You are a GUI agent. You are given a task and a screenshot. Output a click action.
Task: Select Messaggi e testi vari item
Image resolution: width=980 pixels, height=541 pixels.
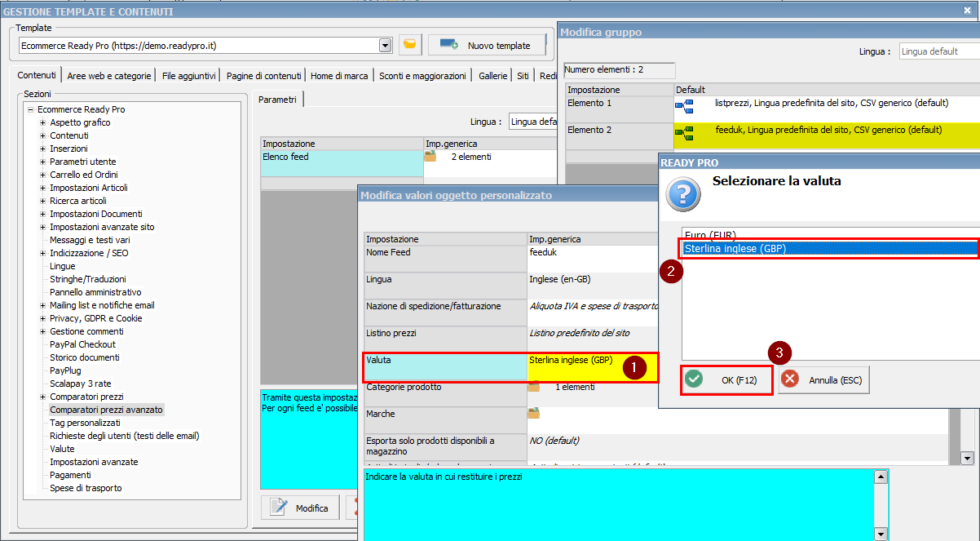pos(90,240)
